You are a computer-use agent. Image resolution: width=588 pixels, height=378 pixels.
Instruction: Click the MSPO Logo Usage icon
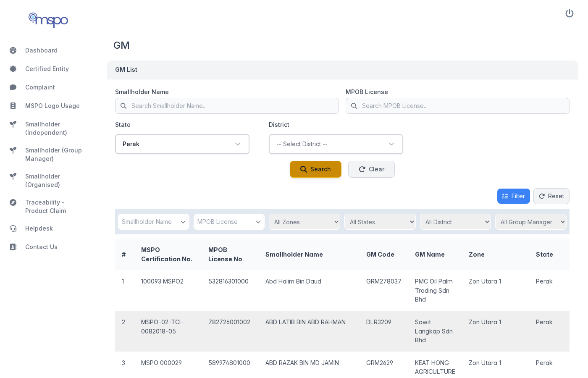13,106
